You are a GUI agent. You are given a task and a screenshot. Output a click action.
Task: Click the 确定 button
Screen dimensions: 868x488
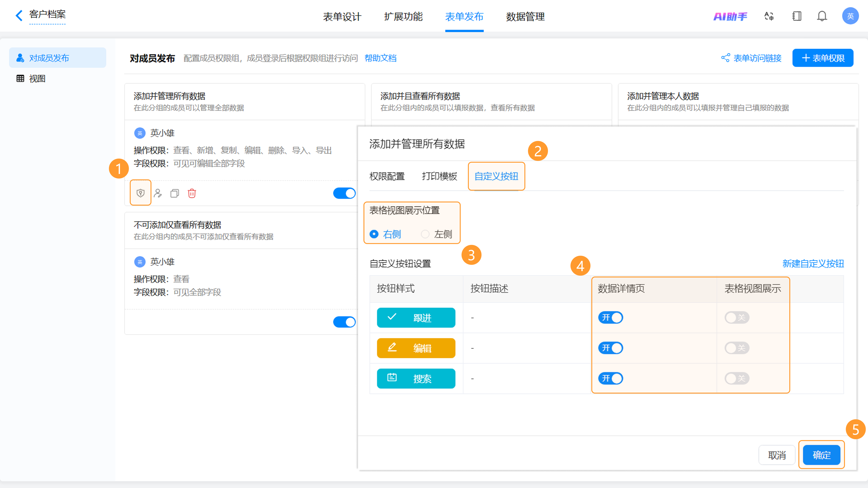(821, 455)
